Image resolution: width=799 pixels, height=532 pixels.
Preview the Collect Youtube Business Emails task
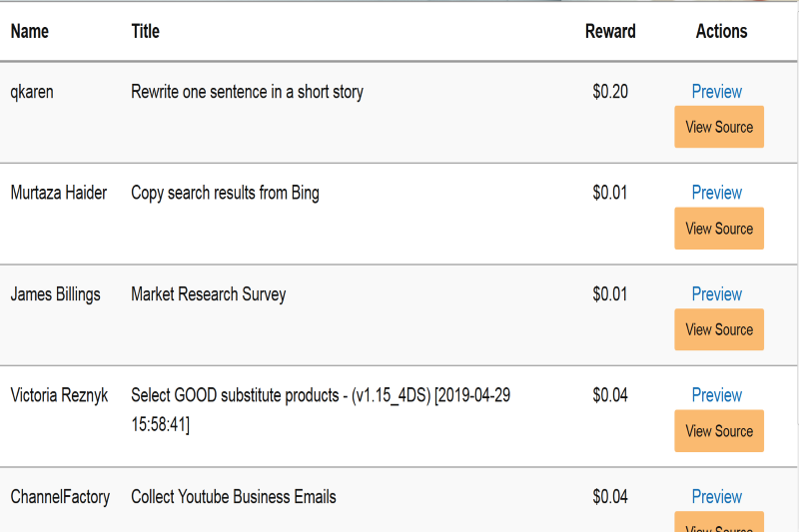coord(716,497)
